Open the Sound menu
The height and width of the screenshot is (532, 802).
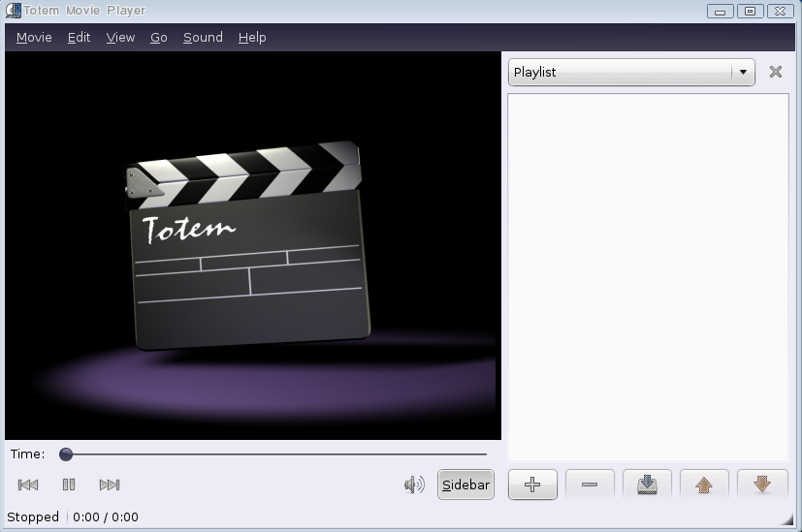pyautogui.click(x=203, y=37)
